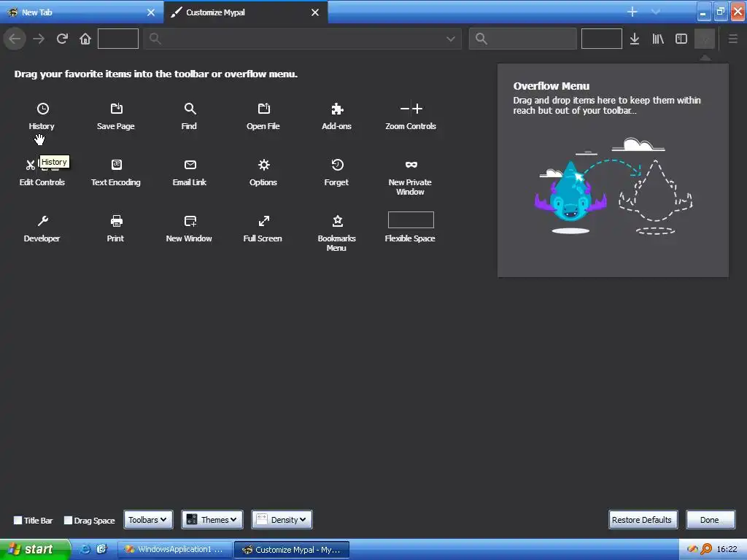Viewport: 747px width, 560px height.
Task: Select the Add-ons puzzle icon
Action: click(x=337, y=109)
